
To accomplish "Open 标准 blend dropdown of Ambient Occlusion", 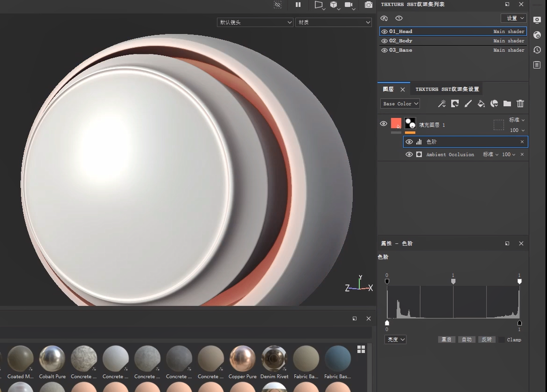I will point(491,154).
